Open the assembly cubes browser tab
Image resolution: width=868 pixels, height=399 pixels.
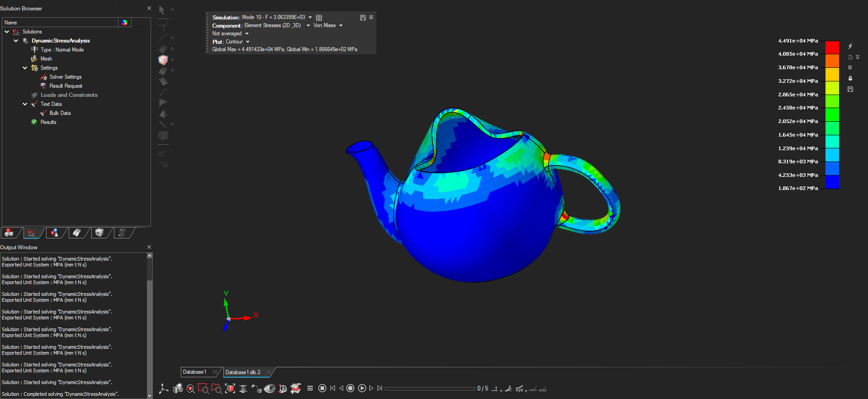pos(9,233)
